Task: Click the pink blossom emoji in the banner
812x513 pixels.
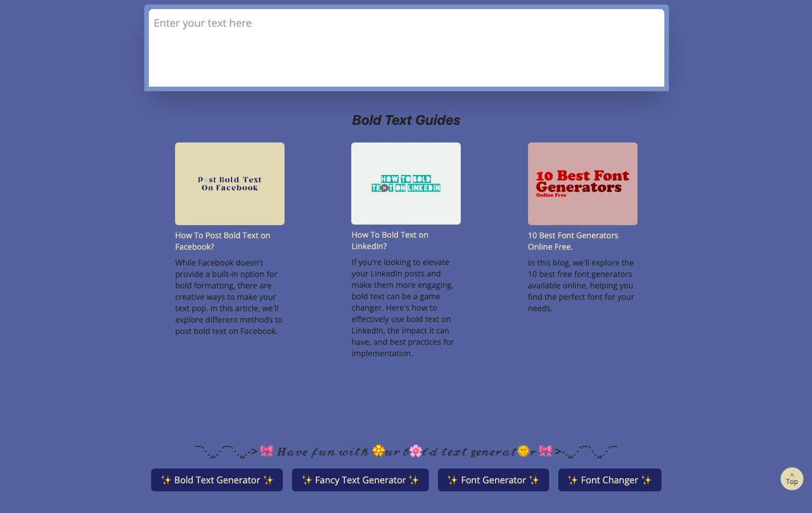Action: (x=416, y=451)
